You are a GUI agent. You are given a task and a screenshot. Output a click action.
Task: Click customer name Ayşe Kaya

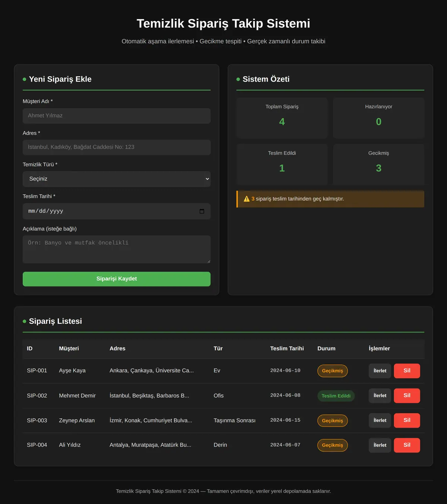[x=72, y=371]
